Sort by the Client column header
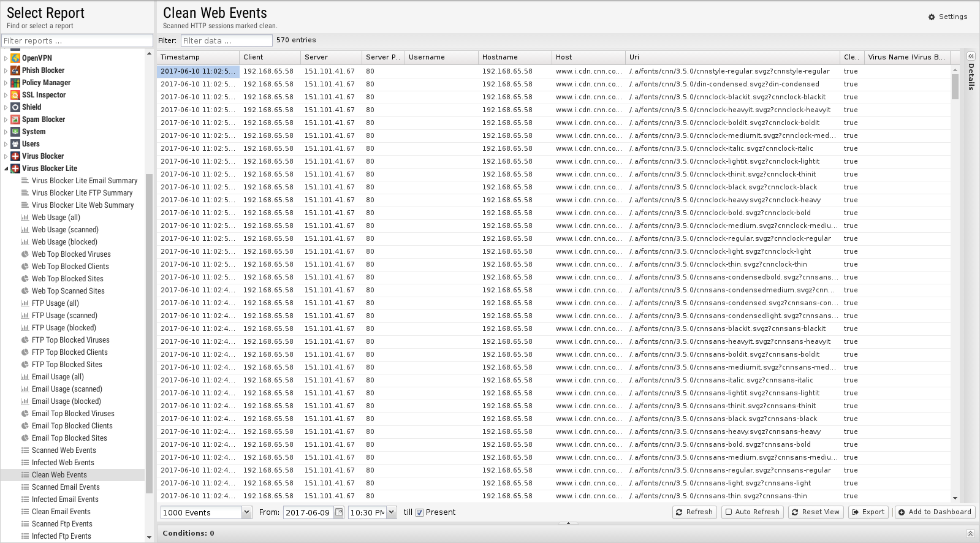Screen dimensions: 980x543 coord(270,57)
